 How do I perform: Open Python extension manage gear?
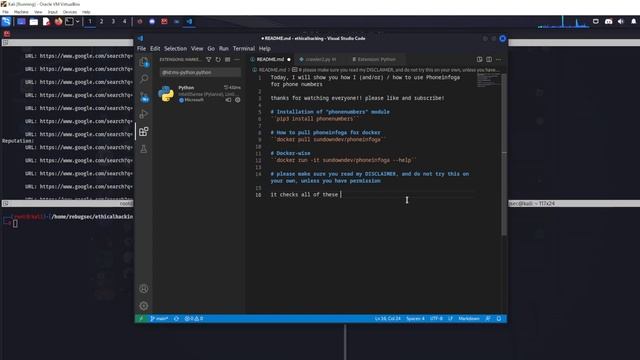[238, 100]
